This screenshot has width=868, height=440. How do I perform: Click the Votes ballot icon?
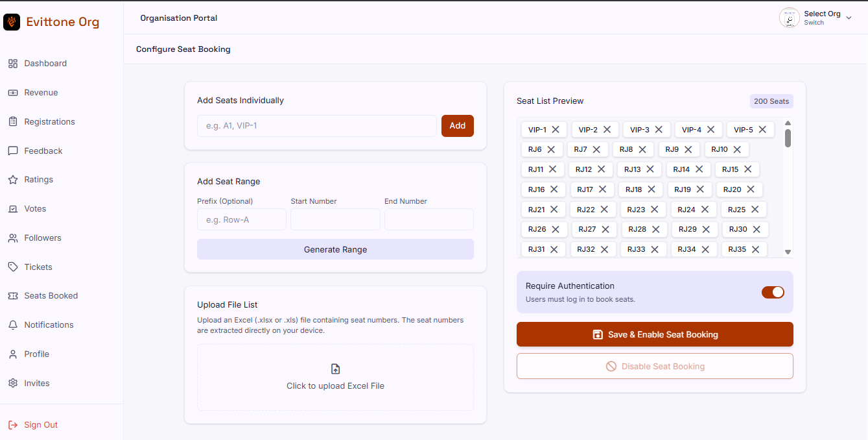point(13,209)
